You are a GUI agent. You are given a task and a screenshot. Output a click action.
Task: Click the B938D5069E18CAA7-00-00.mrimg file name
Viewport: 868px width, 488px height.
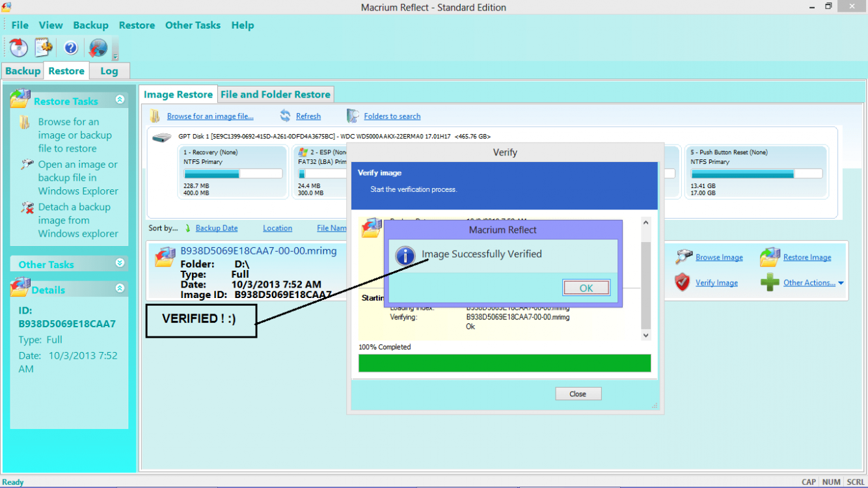[x=258, y=251]
